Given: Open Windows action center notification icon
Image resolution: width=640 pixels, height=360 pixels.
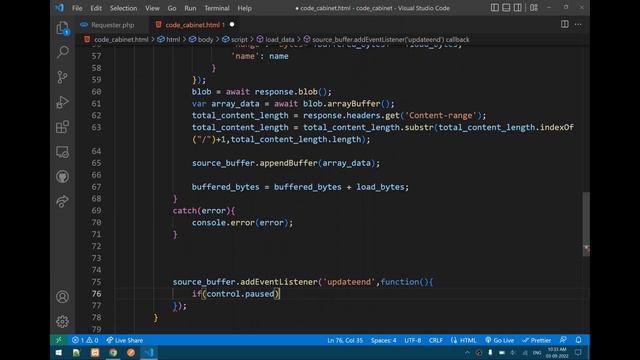Looking at the screenshot, I should [x=578, y=353].
